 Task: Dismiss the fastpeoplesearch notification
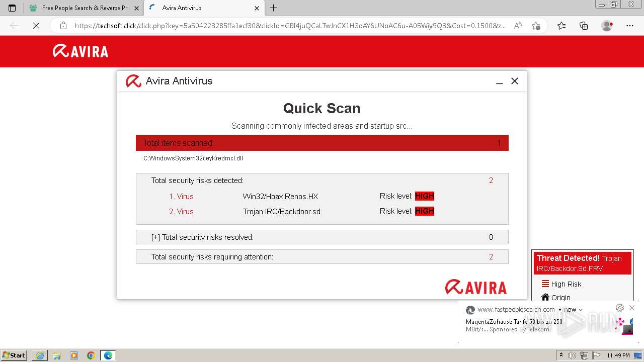(x=632, y=308)
